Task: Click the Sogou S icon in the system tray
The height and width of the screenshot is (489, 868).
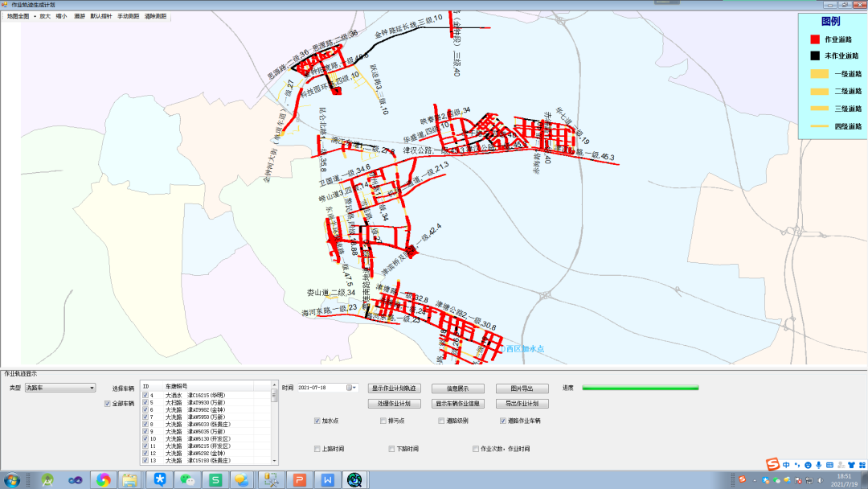Action: pos(743,479)
